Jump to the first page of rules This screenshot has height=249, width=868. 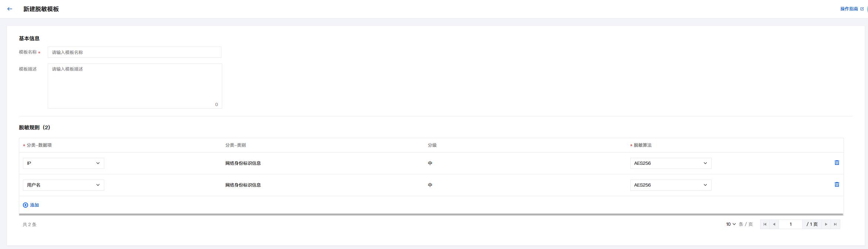pyautogui.click(x=765, y=224)
